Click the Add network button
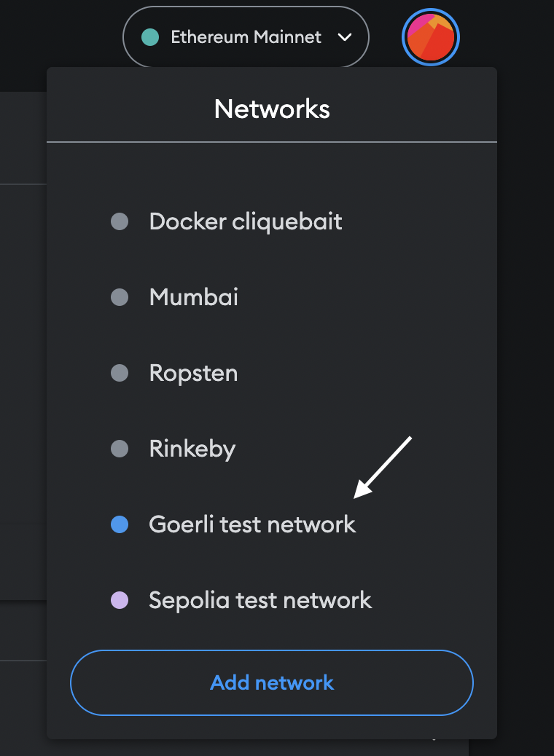Viewport: 554px width, 756px height. coord(272,682)
